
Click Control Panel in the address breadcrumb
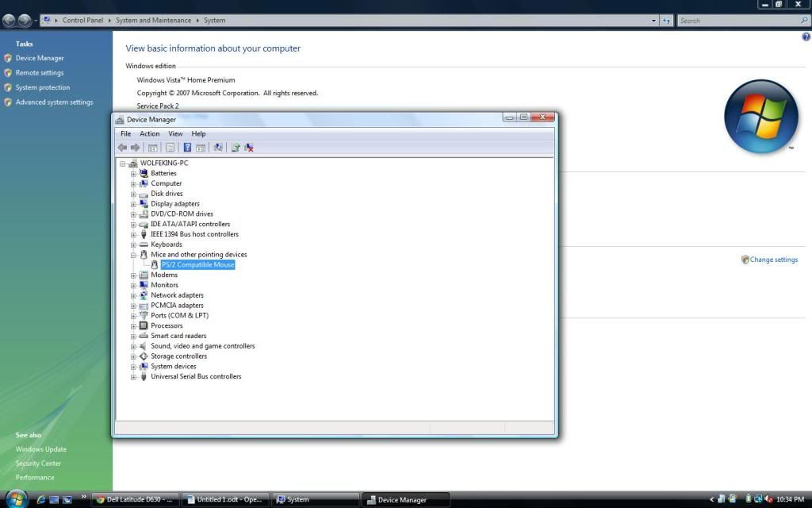click(82, 20)
